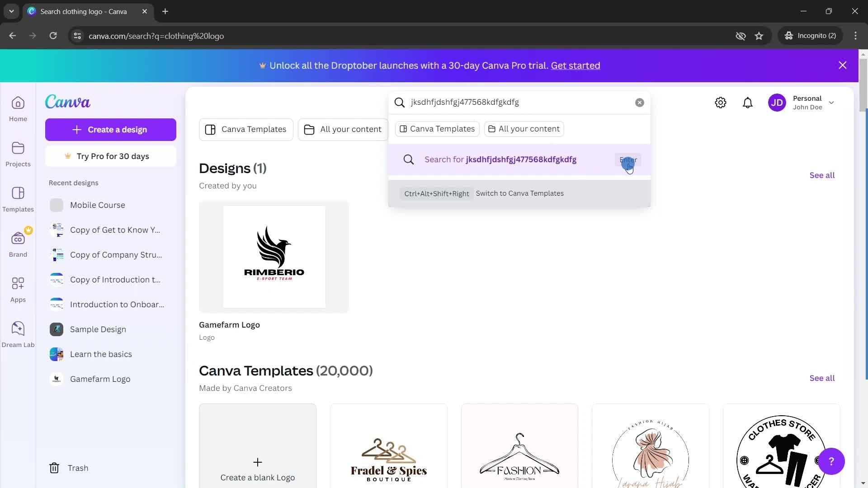Select Canva Templates search tab
The width and height of the screenshot is (868, 488).
437,128
